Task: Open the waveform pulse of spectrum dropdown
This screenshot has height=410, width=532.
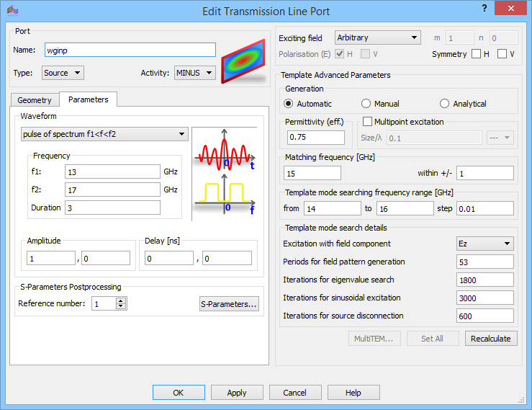Action: pos(104,134)
